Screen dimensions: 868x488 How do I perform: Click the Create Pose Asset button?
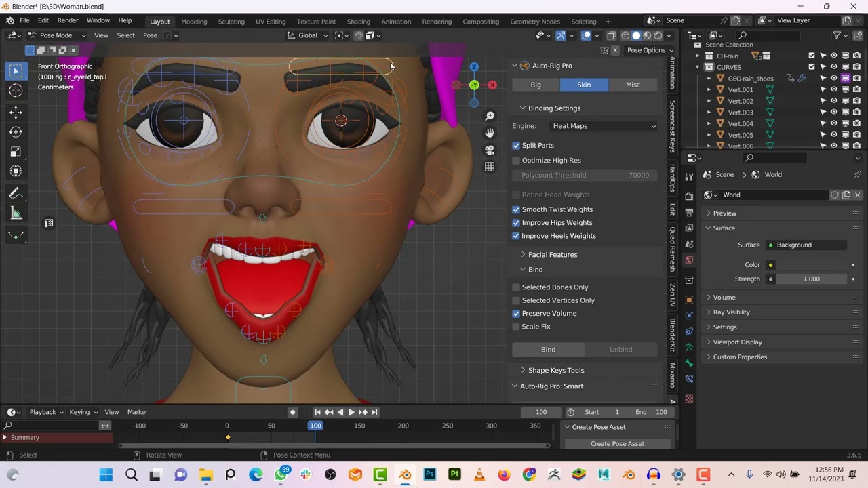[617, 444]
